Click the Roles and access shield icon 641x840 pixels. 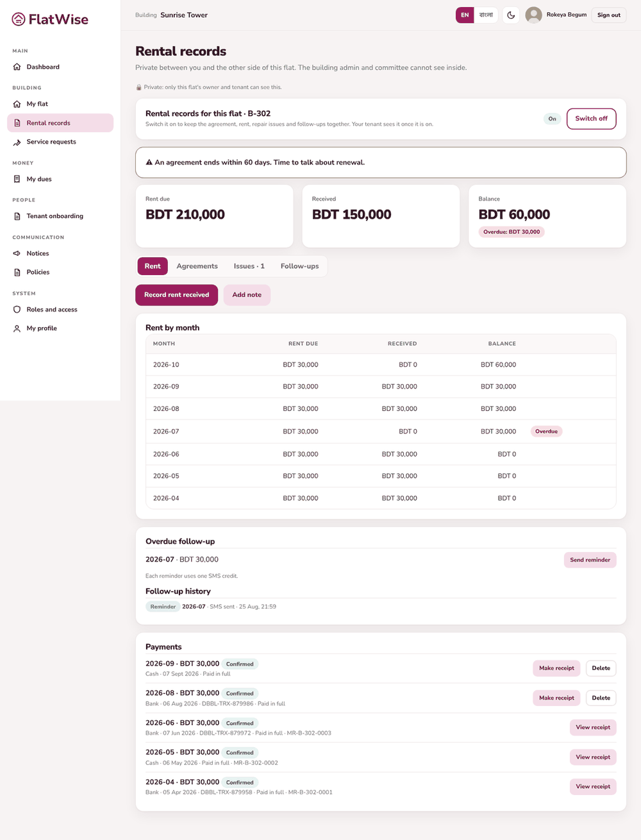point(17,310)
